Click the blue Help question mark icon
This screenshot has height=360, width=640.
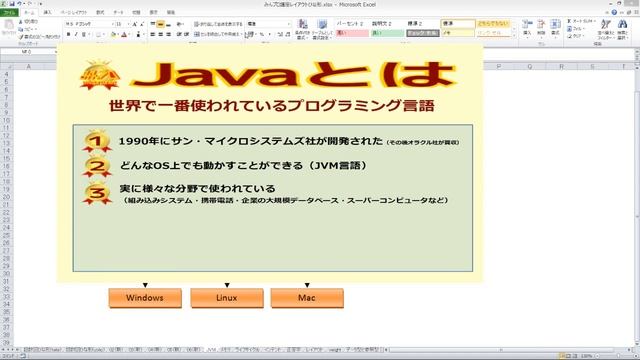coord(614,12)
